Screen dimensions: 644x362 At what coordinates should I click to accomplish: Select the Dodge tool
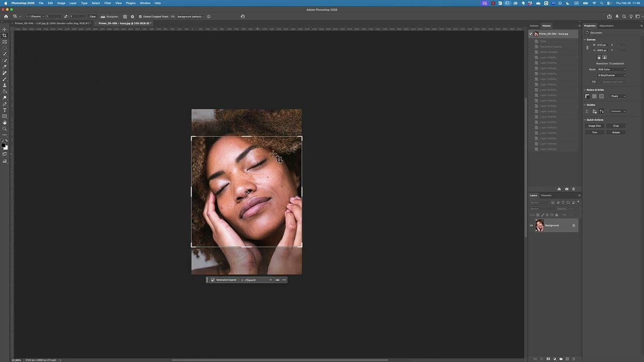pos(5,98)
